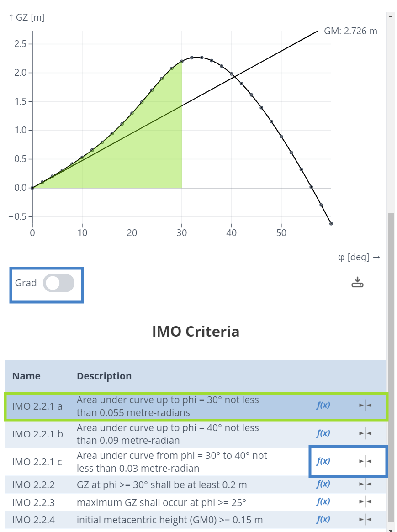Open f(x) formula for IMO 2.2.1 c
Image resolution: width=397 pixels, height=532 pixels.
click(323, 461)
